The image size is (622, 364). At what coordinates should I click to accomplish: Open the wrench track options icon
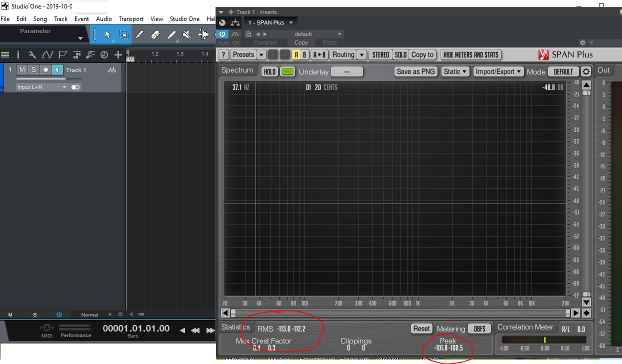tap(32, 54)
